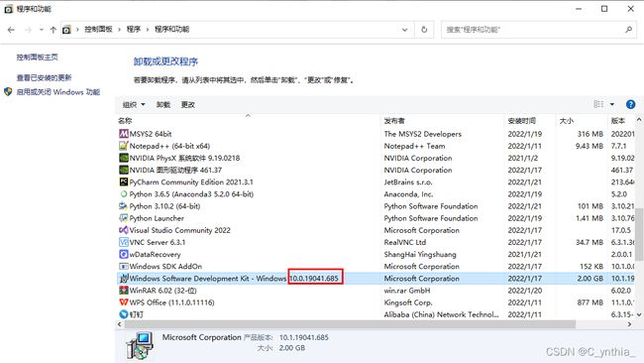Viewport: 644px width, 363px height.
Task: Open the 控制面板主页 link
Action: (x=37, y=58)
